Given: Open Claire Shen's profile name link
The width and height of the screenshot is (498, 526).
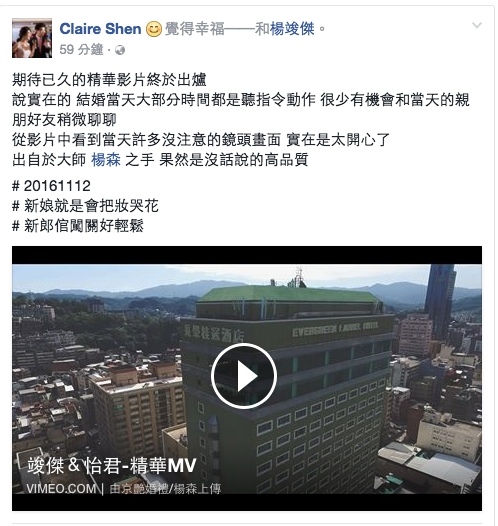Looking at the screenshot, I should pos(100,29).
